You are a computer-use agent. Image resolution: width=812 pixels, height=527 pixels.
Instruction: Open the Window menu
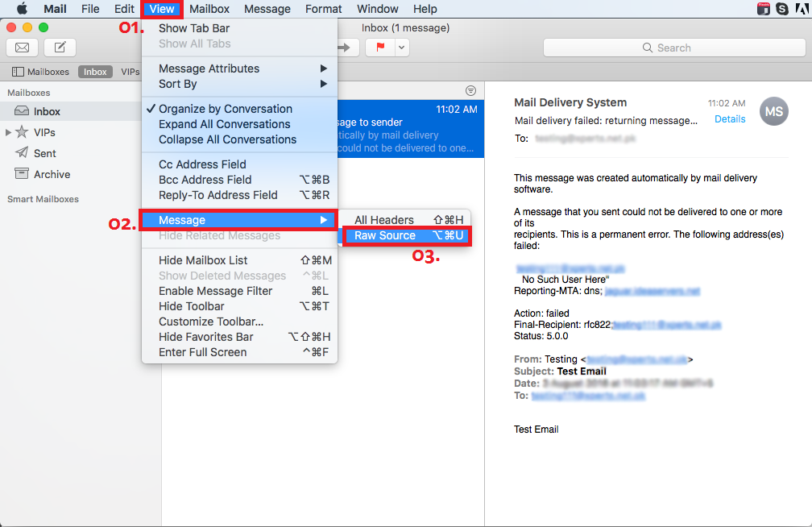point(378,9)
